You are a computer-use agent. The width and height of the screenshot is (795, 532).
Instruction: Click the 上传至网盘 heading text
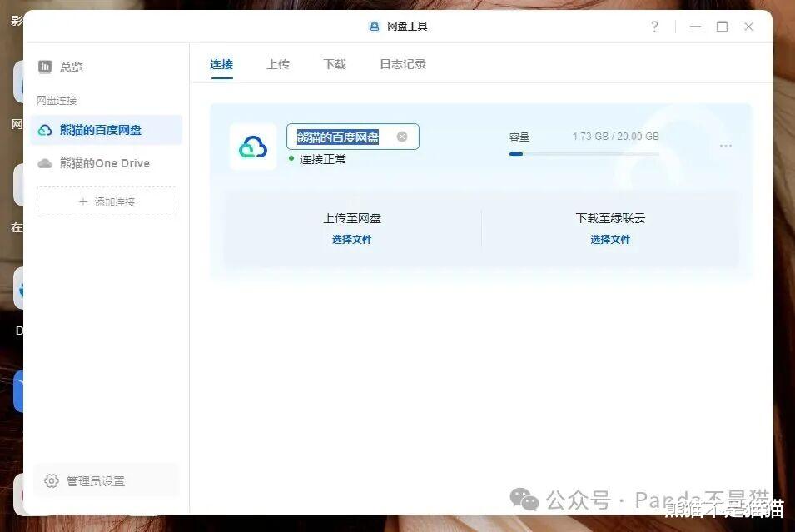pos(352,218)
